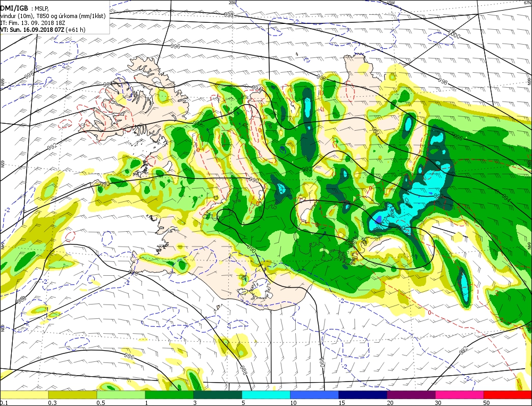The height and width of the screenshot is (406, 532).
Task: Choose the navy 15–20 legend swatch
Action: pos(363,395)
